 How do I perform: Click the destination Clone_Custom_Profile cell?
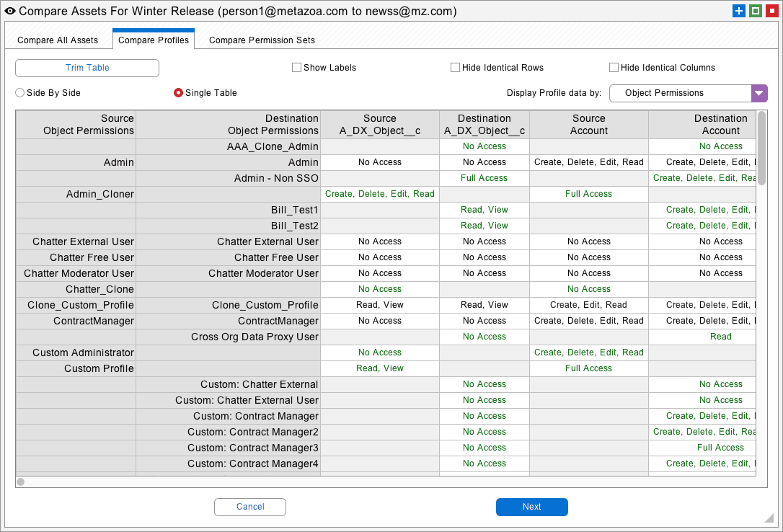point(229,305)
